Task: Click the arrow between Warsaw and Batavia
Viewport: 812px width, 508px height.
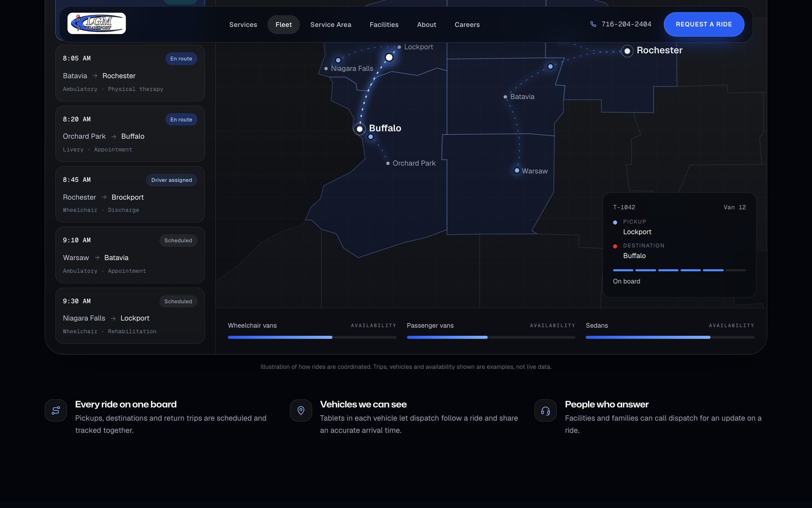Action: tap(97, 258)
